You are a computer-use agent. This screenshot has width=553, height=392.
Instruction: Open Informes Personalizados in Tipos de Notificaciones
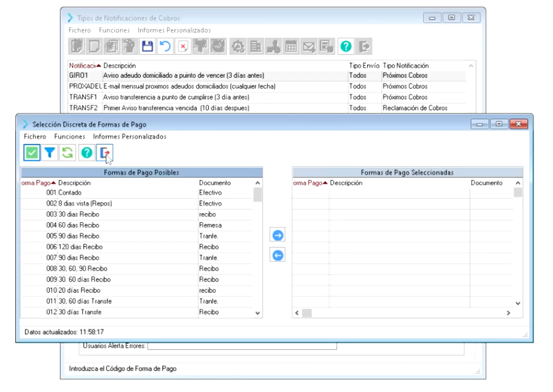coord(174,30)
